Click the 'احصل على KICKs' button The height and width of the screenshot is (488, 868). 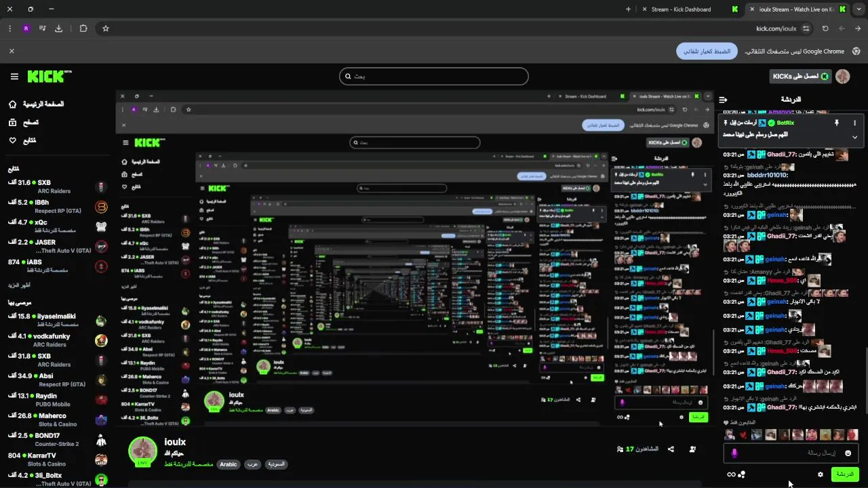(801, 77)
